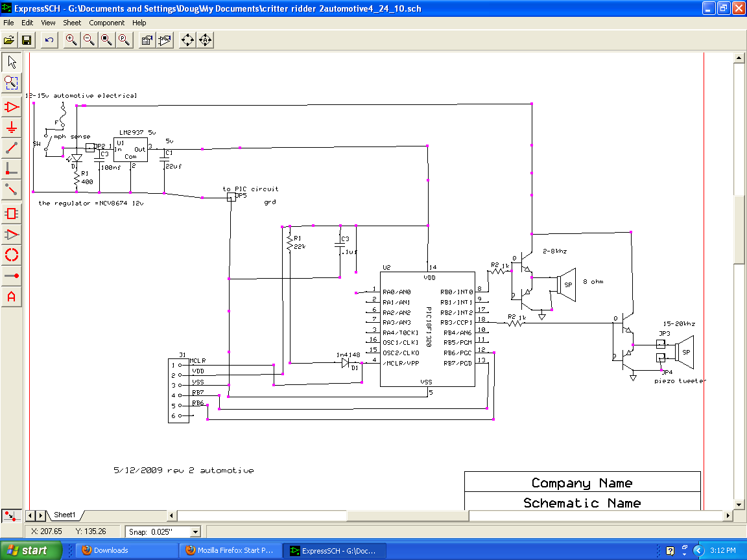Select the insert corner in wire tool
This screenshot has width=747, height=560.
pos(12,169)
